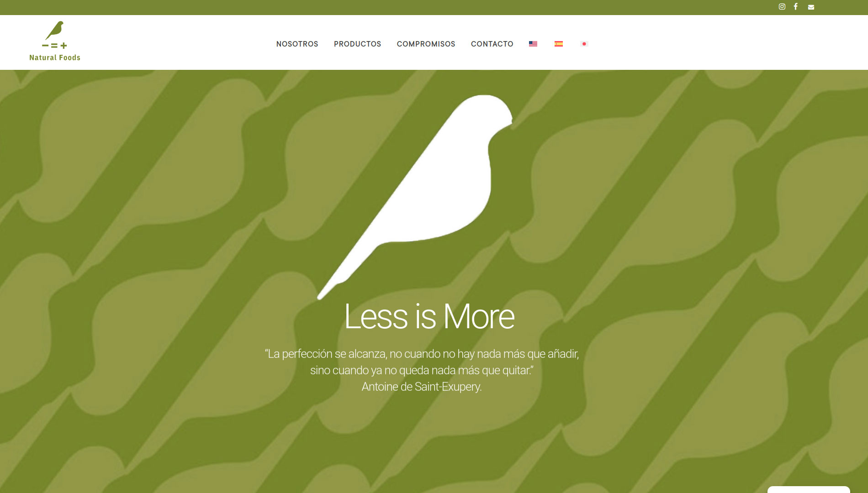868x493 pixels.
Task: Click the quote line starting La perfección
Action: point(422,354)
